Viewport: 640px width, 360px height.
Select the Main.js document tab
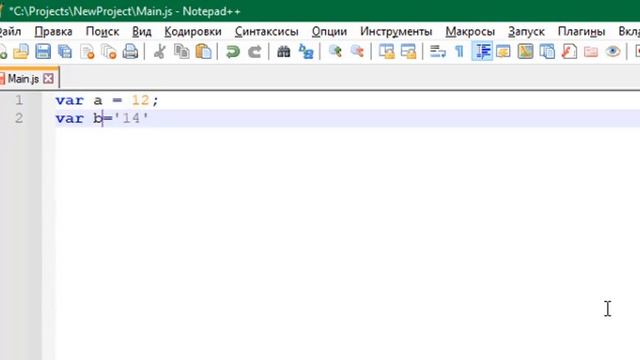click(x=23, y=78)
